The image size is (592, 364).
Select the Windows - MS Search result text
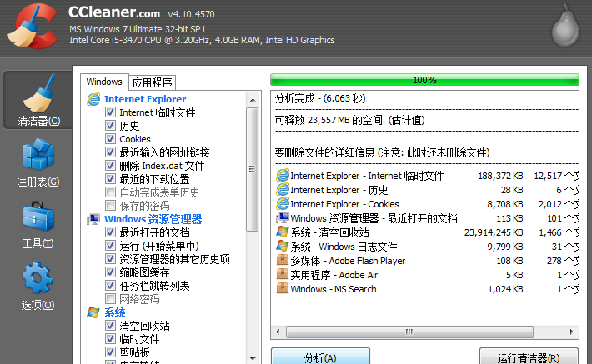click(x=334, y=289)
